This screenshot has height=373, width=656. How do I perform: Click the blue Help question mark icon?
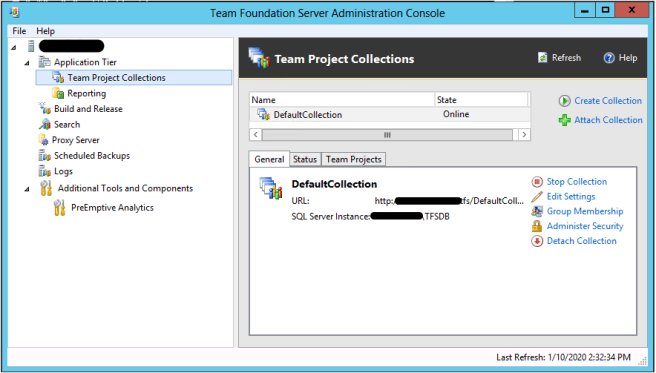pos(609,58)
